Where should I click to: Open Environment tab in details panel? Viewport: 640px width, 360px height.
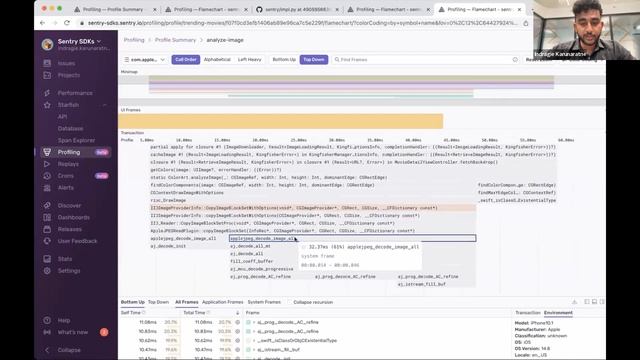558,313
